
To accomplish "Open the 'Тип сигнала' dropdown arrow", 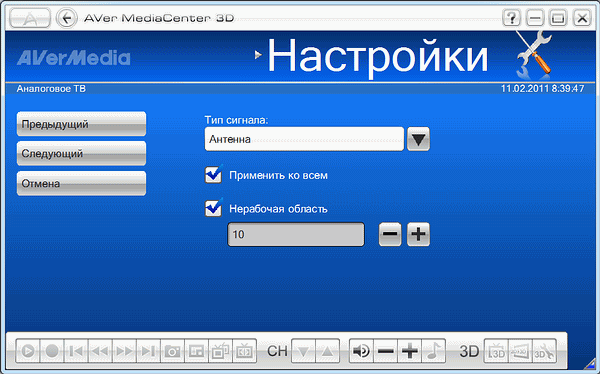I will click(418, 139).
